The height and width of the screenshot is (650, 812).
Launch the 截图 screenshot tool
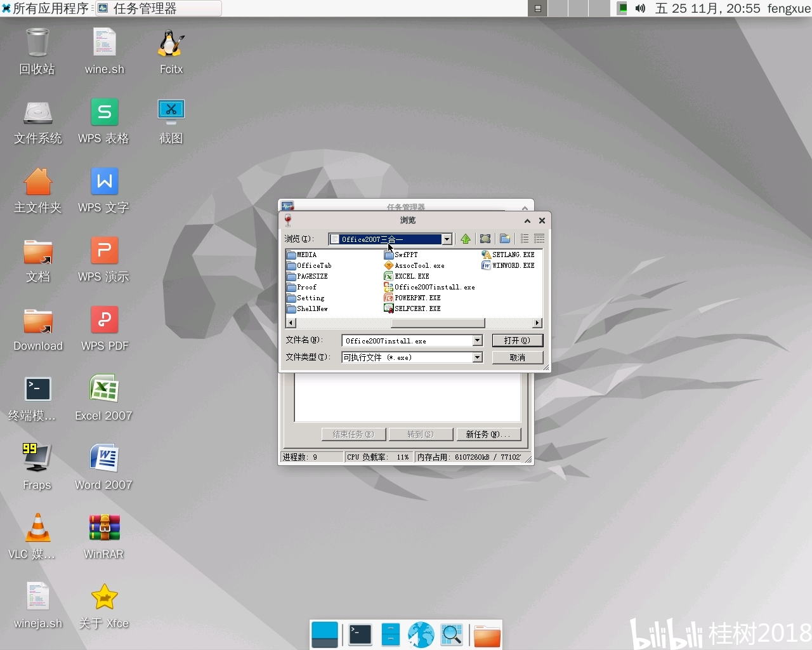[x=171, y=122]
